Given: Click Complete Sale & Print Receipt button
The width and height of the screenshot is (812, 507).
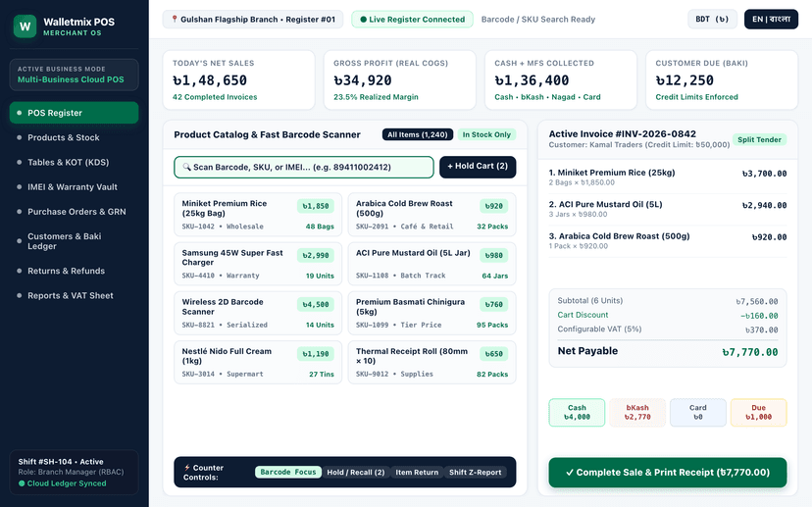Looking at the screenshot, I should pos(668,473).
